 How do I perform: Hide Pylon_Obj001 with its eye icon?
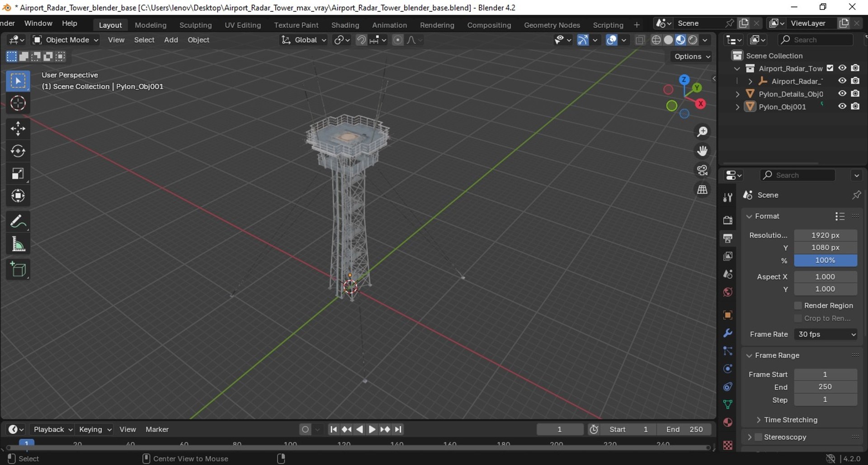842,106
